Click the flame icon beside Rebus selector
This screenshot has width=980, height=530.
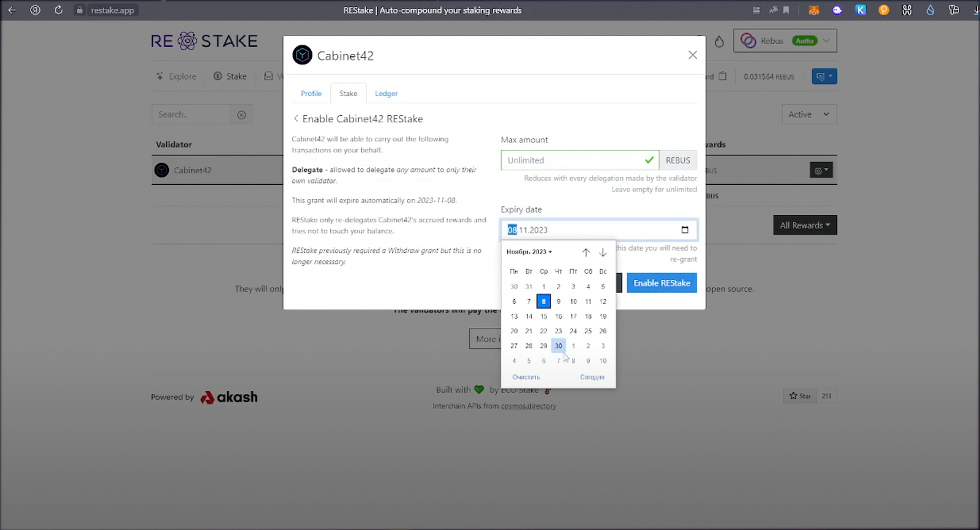(719, 41)
